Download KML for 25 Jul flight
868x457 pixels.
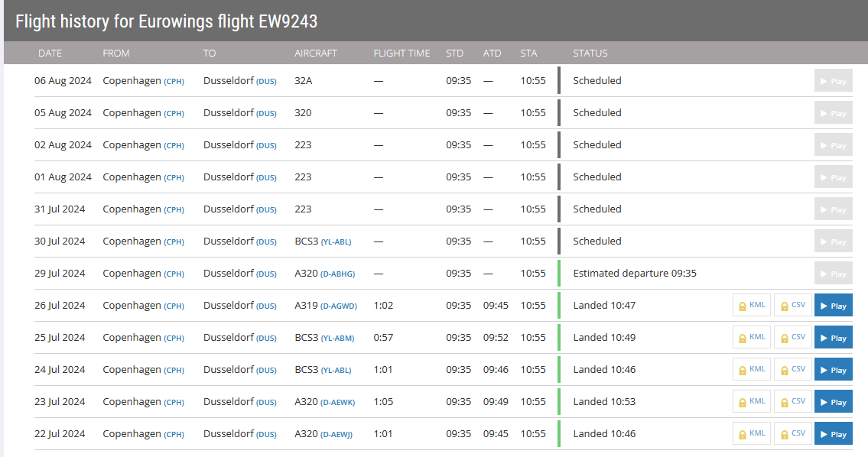pos(752,338)
